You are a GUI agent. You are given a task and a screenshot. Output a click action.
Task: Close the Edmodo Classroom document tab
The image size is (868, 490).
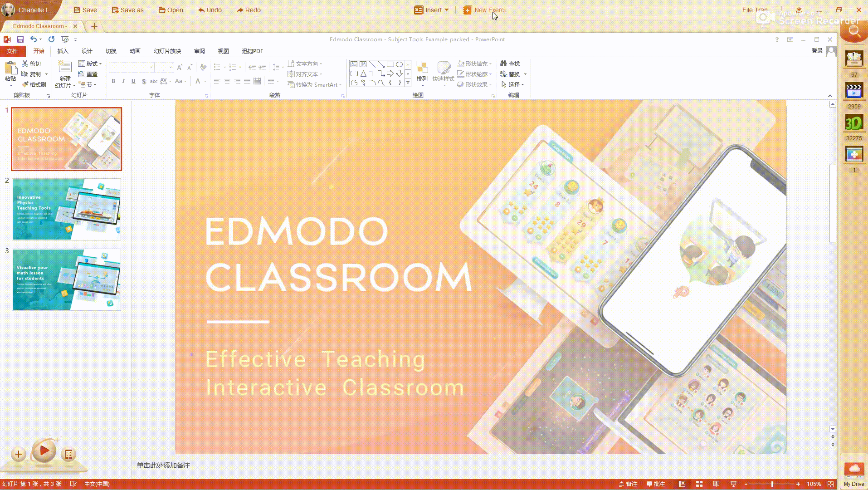click(75, 26)
